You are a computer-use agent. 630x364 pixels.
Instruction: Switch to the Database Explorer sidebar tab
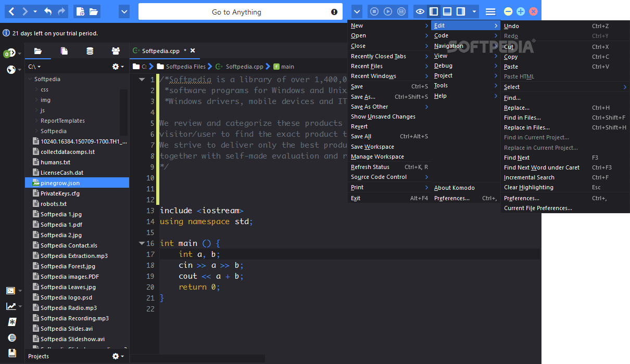90,51
